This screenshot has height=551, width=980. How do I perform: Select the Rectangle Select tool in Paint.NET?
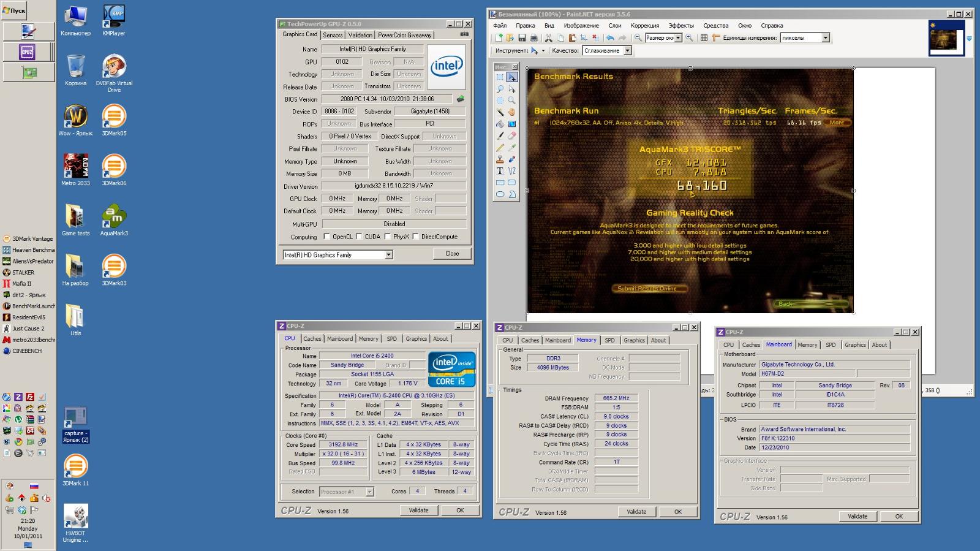tap(500, 77)
